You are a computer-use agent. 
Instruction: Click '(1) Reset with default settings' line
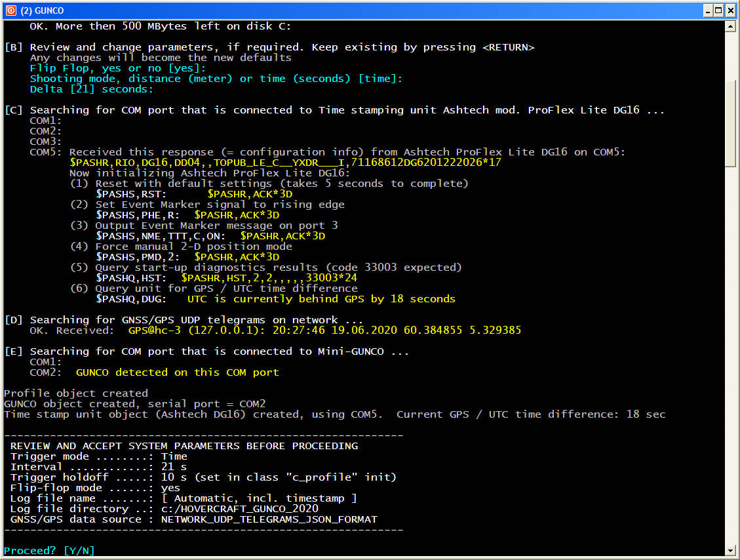(269, 184)
